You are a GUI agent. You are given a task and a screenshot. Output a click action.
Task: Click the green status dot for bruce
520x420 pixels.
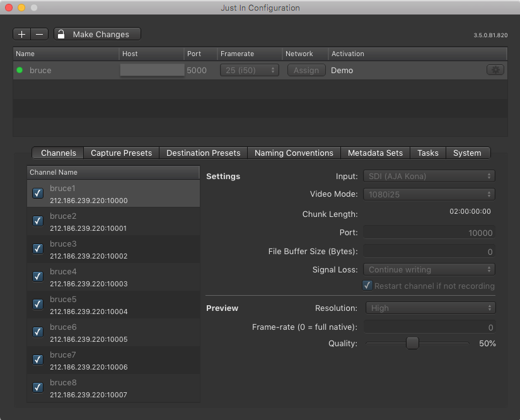[x=20, y=70]
